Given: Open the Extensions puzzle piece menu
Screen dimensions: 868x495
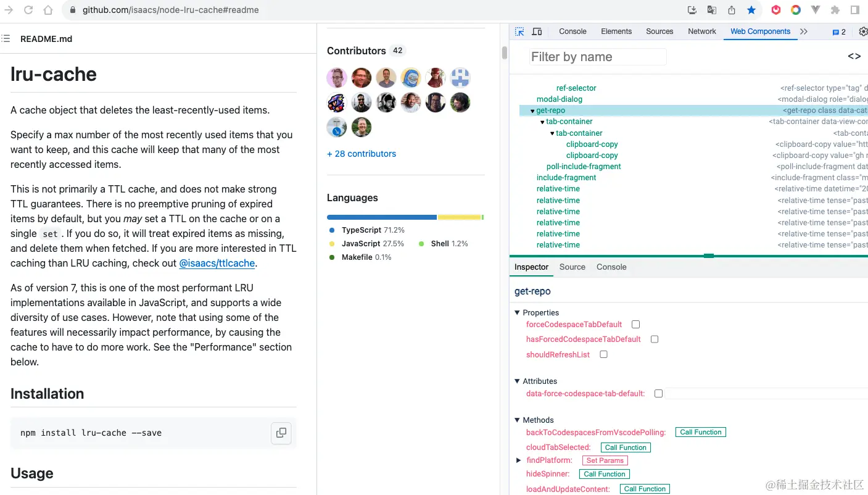Looking at the screenshot, I should [835, 10].
